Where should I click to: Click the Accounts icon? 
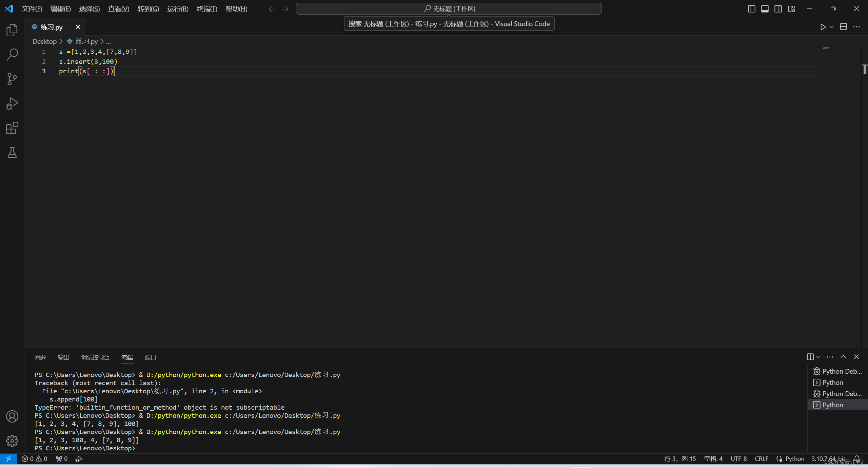[12, 416]
